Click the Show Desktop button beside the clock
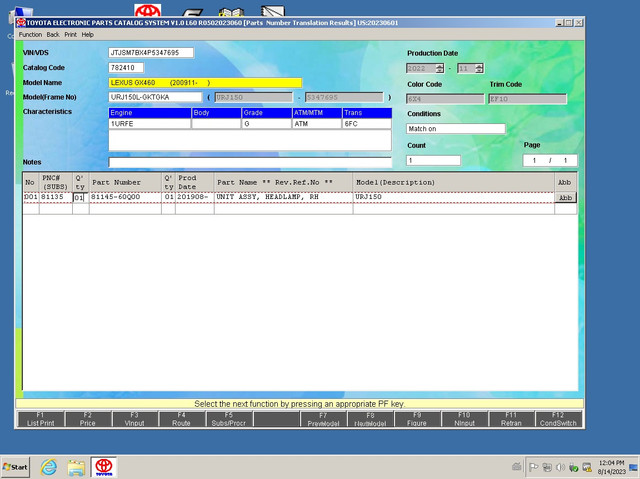The width and height of the screenshot is (640, 479). (x=634, y=467)
